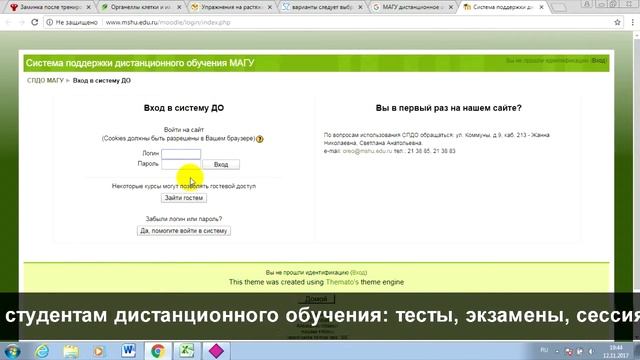
Task: Click 'Зайти гостем' button
Action: coord(184,198)
